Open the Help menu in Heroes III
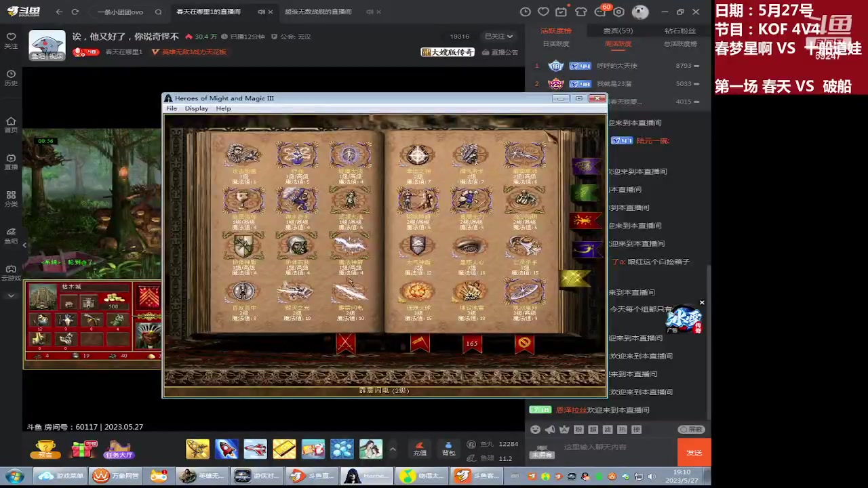 223,108
